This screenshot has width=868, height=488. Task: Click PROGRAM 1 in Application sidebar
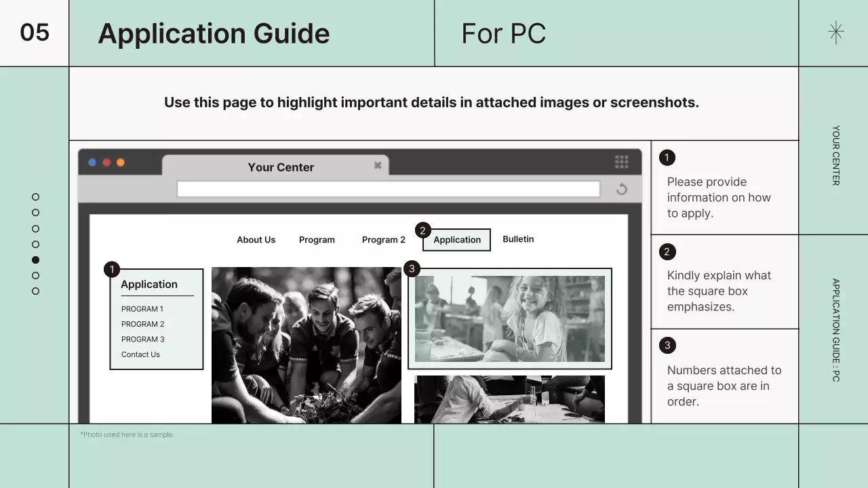point(142,309)
